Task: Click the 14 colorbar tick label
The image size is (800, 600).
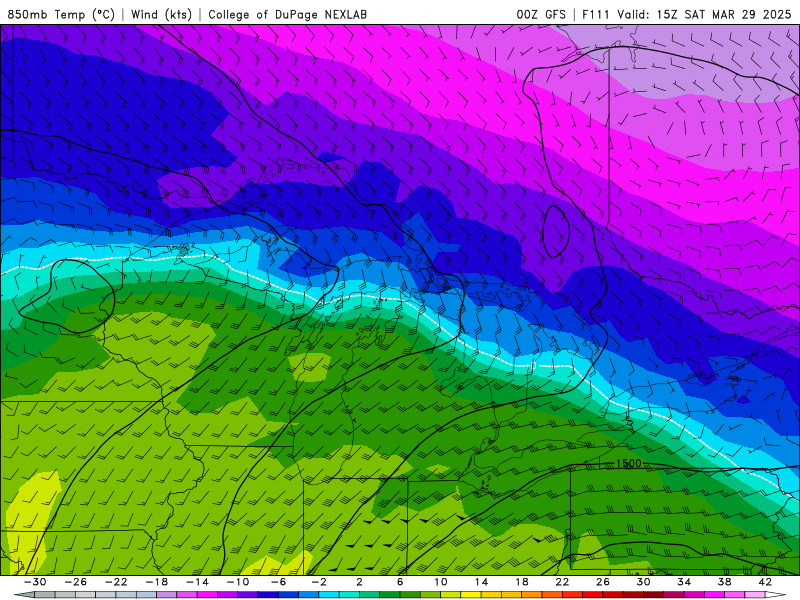Action: pos(481,582)
